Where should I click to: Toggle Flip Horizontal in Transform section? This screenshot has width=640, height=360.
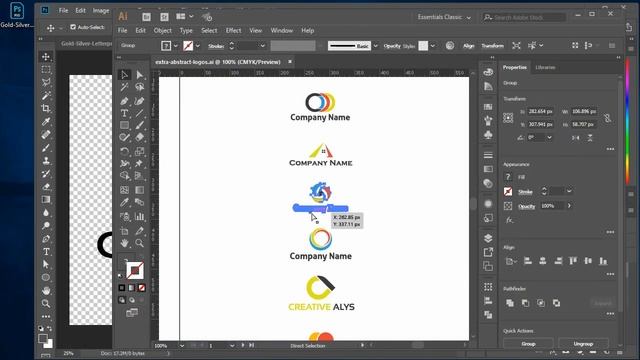[576, 138]
